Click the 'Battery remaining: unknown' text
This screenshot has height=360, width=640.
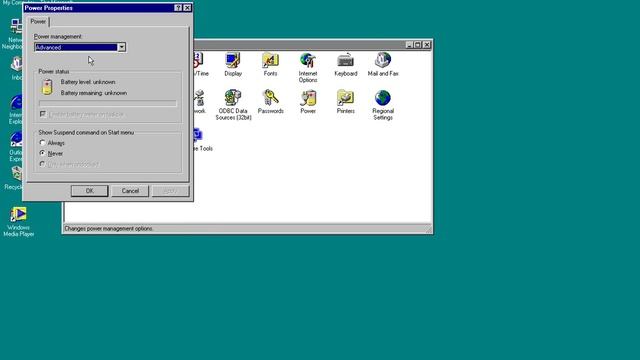pos(94,93)
